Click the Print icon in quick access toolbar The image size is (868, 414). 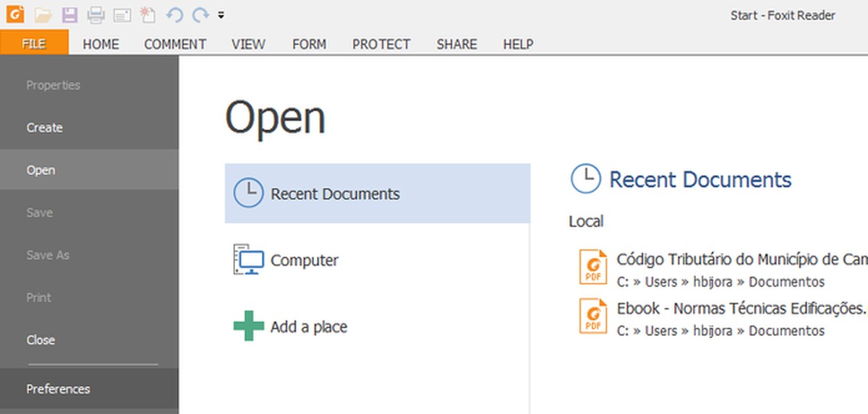[x=95, y=14]
